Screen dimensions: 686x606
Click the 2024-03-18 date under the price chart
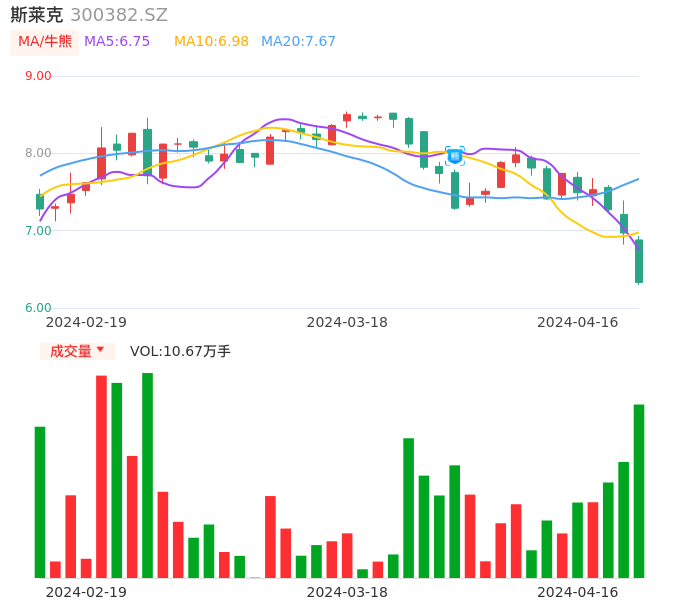pos(347,322)
